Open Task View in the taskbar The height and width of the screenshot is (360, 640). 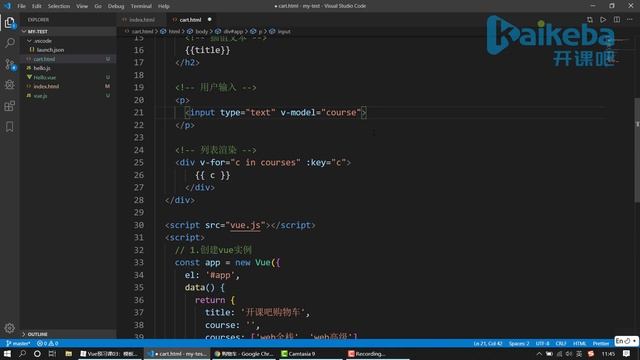(x=52, y=353)
